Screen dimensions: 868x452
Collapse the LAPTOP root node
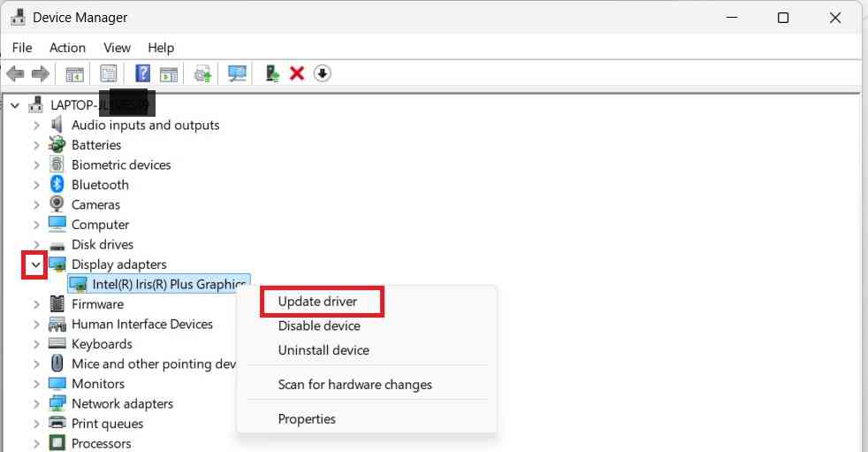15,104
